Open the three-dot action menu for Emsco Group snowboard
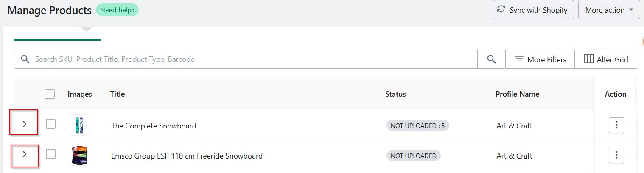 (x=616, y=155)
